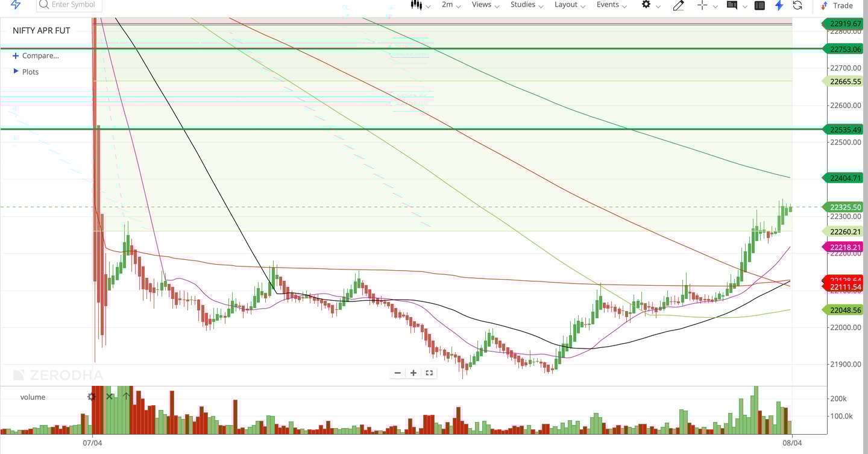
Task: Click Compare... to add a symbol
Action: click(x=40, y=55)
